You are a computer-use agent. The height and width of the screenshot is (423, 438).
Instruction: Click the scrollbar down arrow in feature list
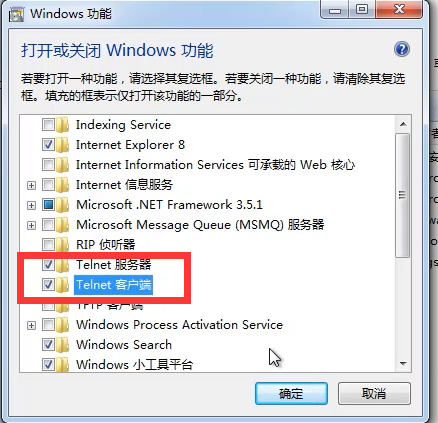(x=403, y=363)
